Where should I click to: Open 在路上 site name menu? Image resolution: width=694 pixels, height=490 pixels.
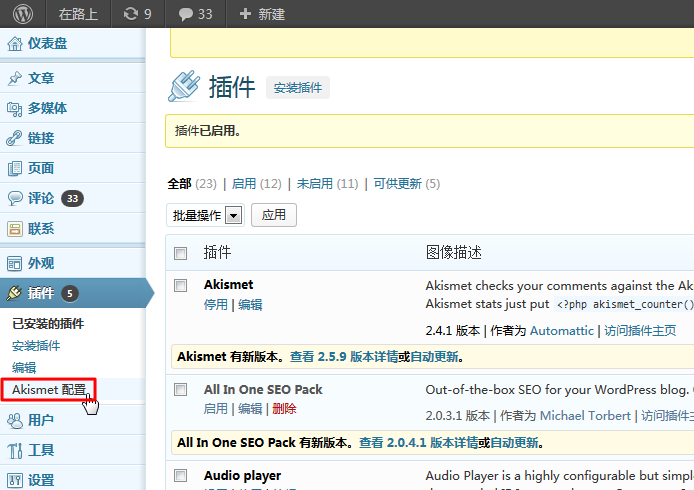click(x=78, y=14)
